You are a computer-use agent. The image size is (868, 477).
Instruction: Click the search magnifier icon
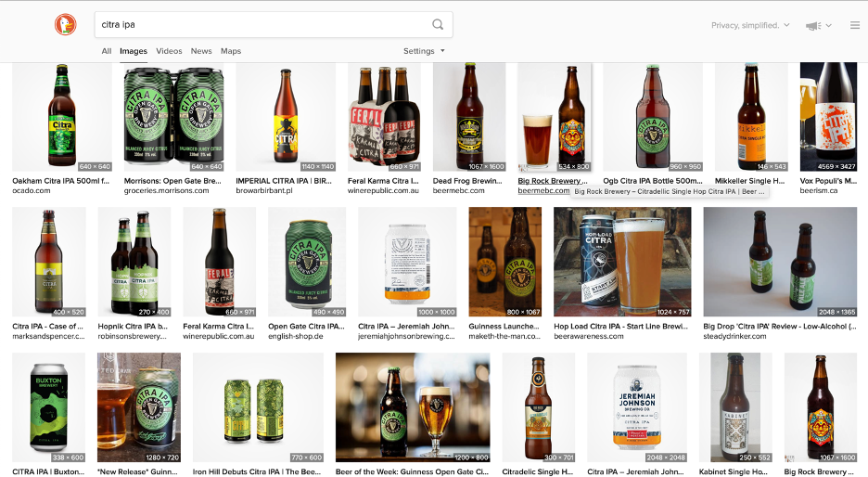(438, 24)
